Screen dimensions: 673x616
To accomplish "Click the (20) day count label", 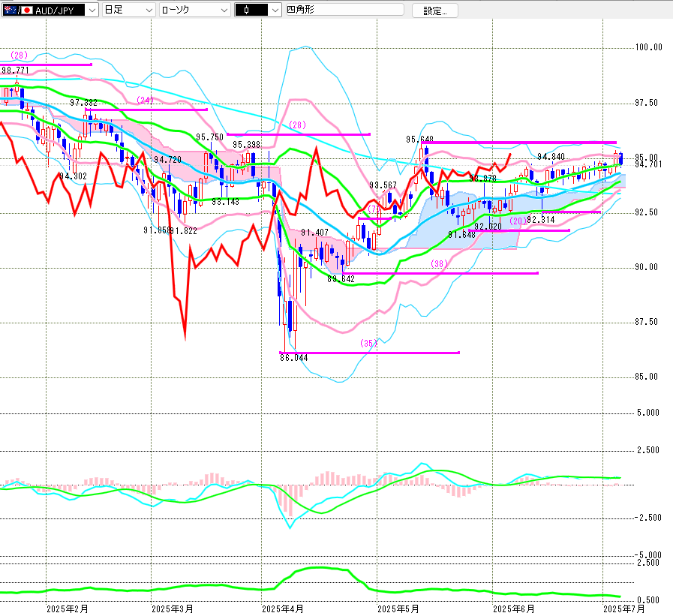I will (x=518, y=221).
